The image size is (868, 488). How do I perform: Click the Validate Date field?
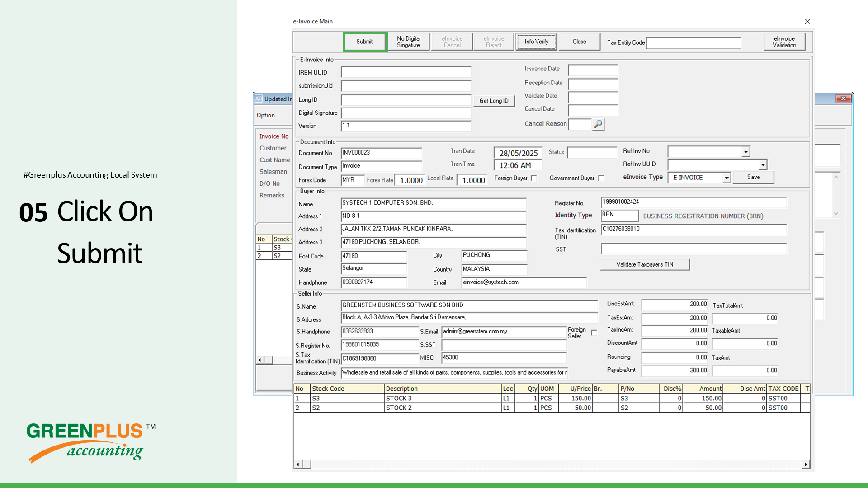(x=593, y=97)
